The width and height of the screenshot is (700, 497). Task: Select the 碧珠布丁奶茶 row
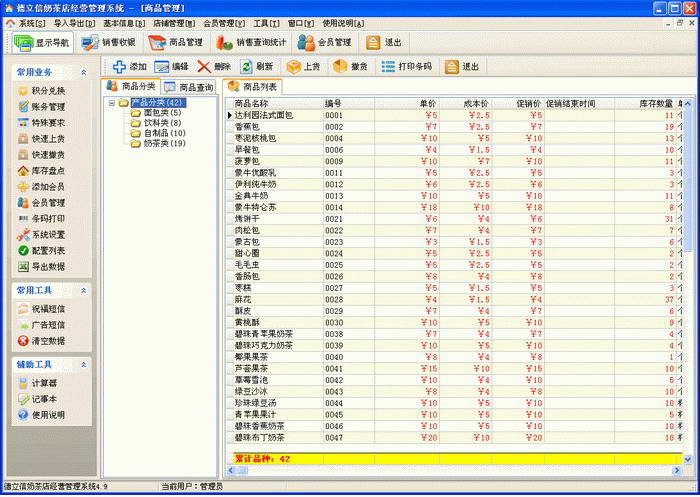click(454, 438)
